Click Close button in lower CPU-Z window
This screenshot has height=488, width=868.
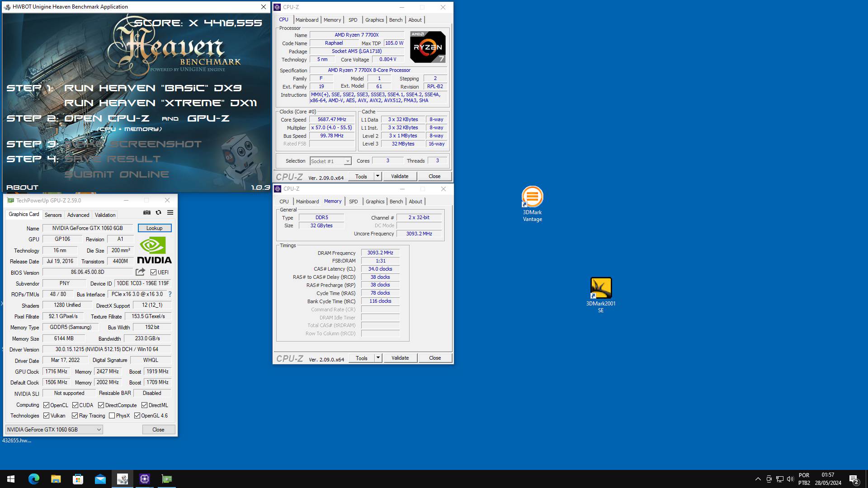click(435, 358)
